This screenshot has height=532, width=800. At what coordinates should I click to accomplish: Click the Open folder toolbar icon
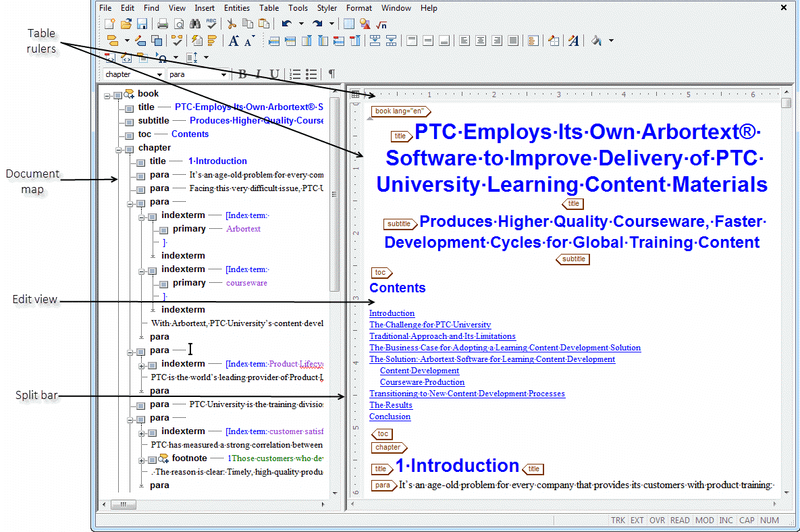coord(126,24)
